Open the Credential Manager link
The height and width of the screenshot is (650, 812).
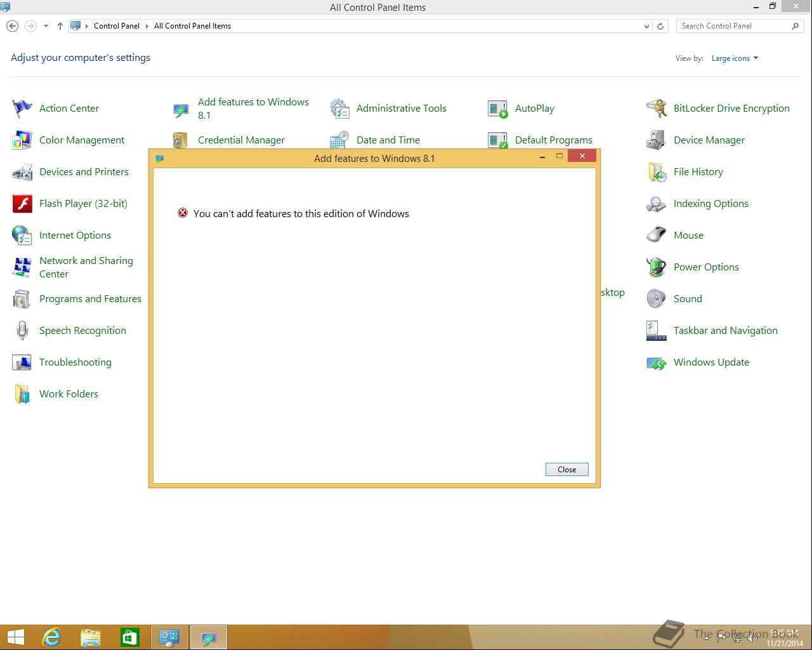[241, 140]
